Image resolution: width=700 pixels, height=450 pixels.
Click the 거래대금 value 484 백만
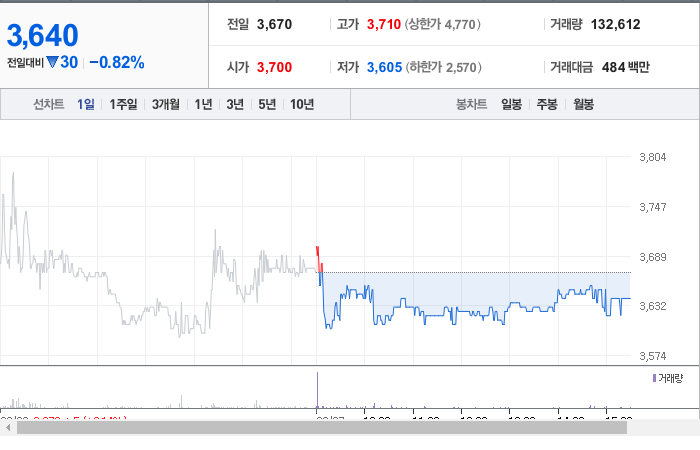coord(625,67)
